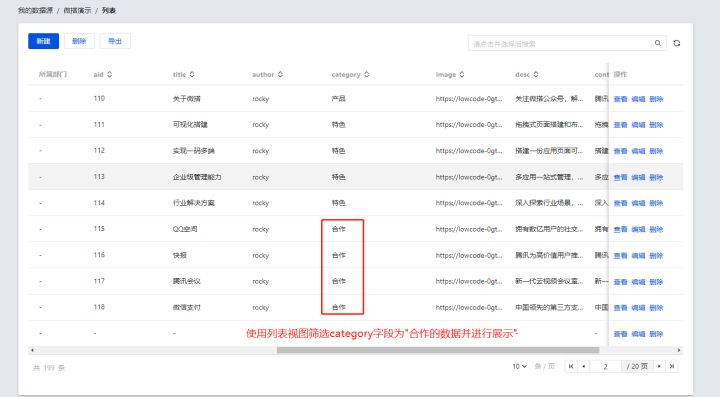Click 删除 in the last empty row
The width and height of the screenshot is (720, 397).
(x=656, y=334)
